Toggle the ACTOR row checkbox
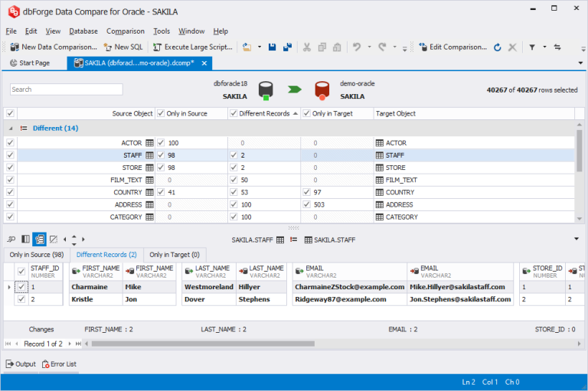Image resolution: width=588 pixels, height=391 pixels. 10,143
